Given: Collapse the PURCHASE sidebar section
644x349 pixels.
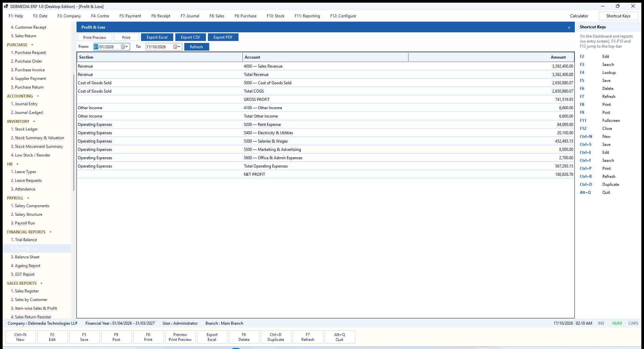Looking at the screenshot, I should tap(32, 45).
